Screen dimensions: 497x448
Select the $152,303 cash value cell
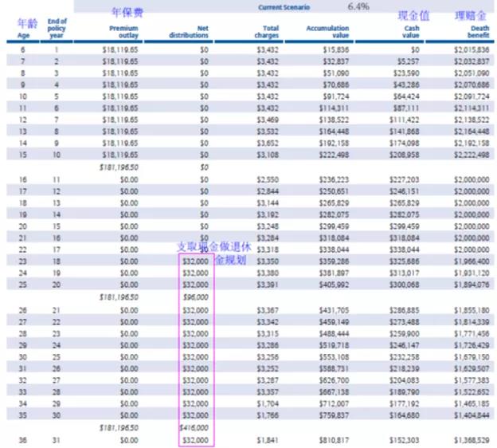[x=404, y=439]
